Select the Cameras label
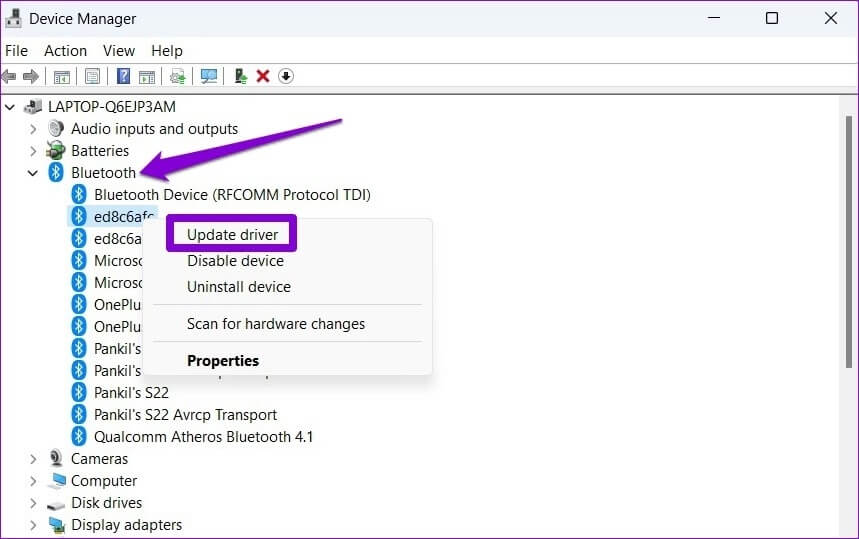859x539 pixels. coord(99,458)
